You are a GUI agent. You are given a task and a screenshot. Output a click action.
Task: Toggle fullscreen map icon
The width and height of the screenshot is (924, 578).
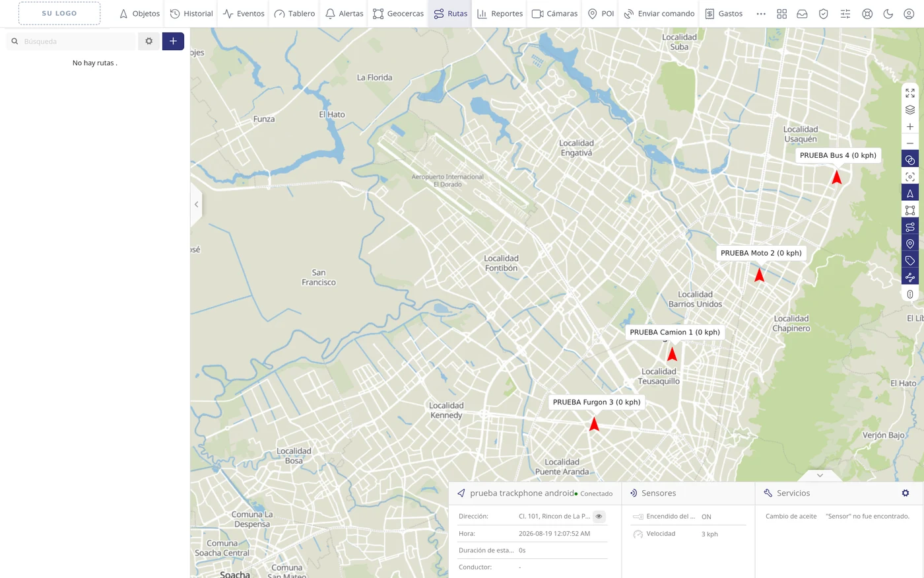coord(910,93)
